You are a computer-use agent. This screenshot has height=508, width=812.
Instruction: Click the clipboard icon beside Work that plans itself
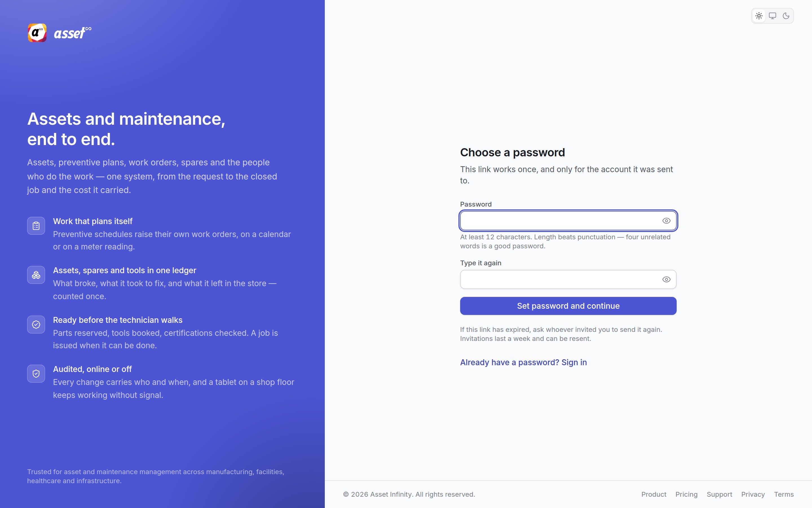click(x=36, y=226)
